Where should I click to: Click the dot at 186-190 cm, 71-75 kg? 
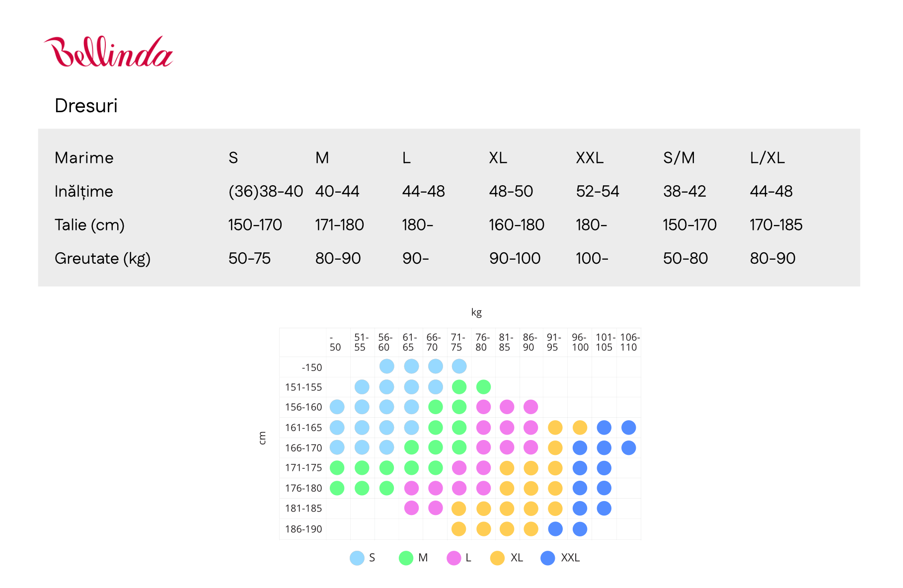click(x=458, y=529)
